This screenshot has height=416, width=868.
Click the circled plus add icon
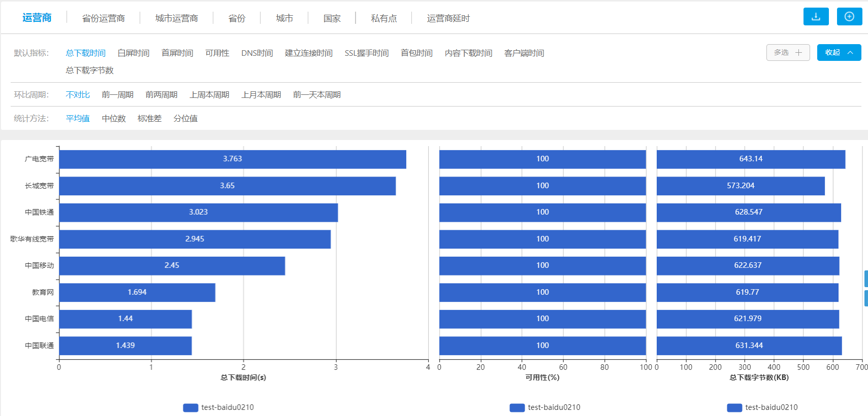coord(849,17)
